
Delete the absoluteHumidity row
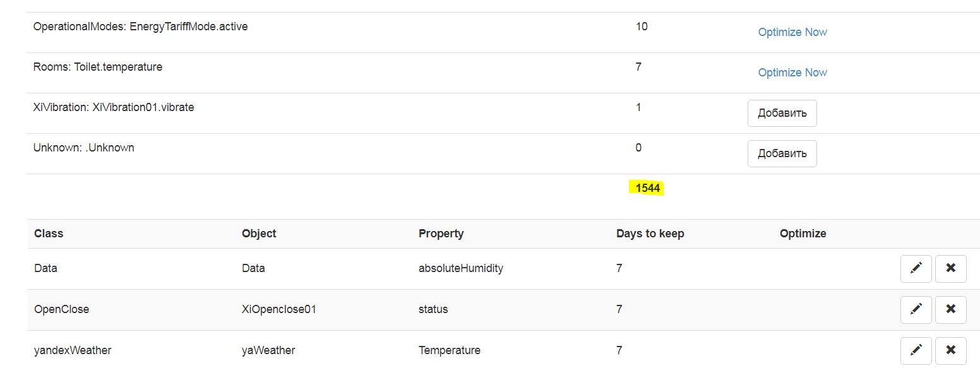pos(950,268)
